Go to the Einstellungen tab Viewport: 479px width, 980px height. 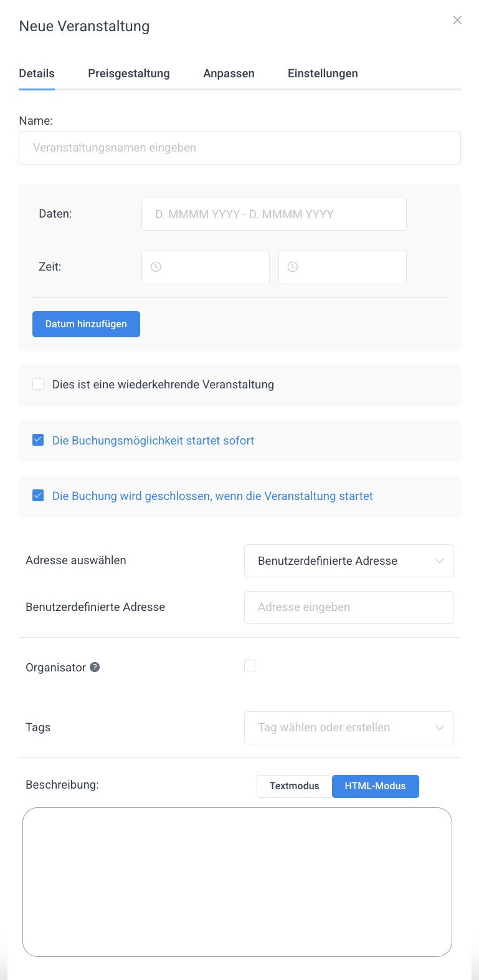pyautogui.click(x=323, y=74)
